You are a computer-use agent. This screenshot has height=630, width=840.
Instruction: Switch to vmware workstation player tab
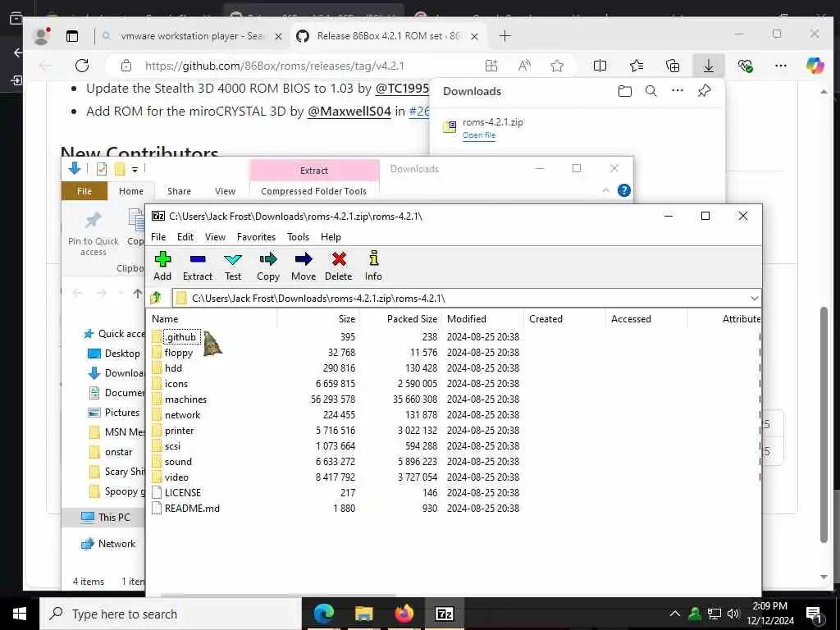coord(193,36)
